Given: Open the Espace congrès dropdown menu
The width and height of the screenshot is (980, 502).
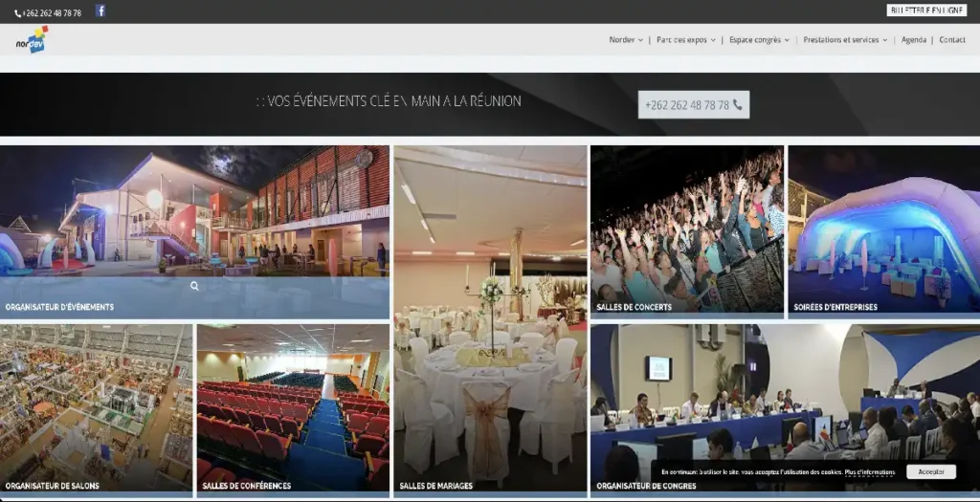Looking at the screenshot, I should 759,40.
